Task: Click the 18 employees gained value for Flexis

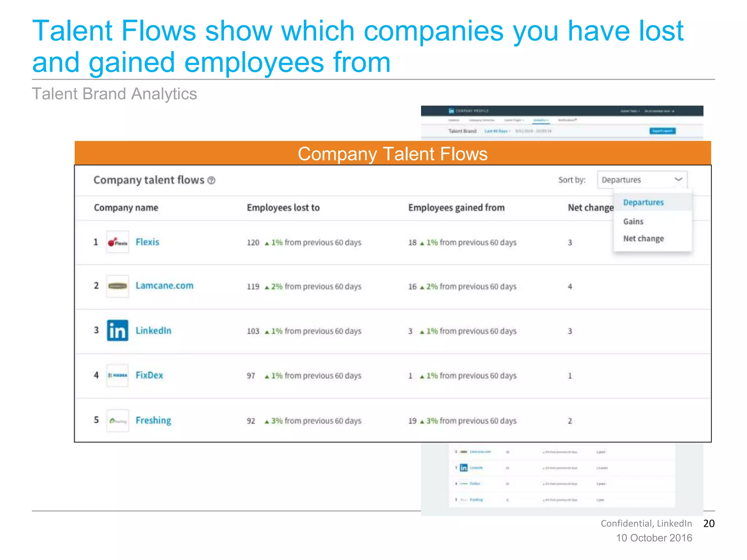Action: 412,243
